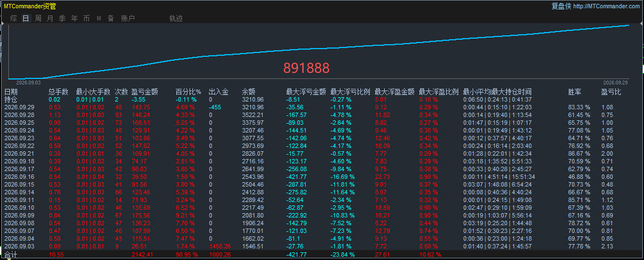The width and height of the screenshot is (644, 260).
Task: Click the 盈亏比 column header
Action: click(x=611, y=92)
